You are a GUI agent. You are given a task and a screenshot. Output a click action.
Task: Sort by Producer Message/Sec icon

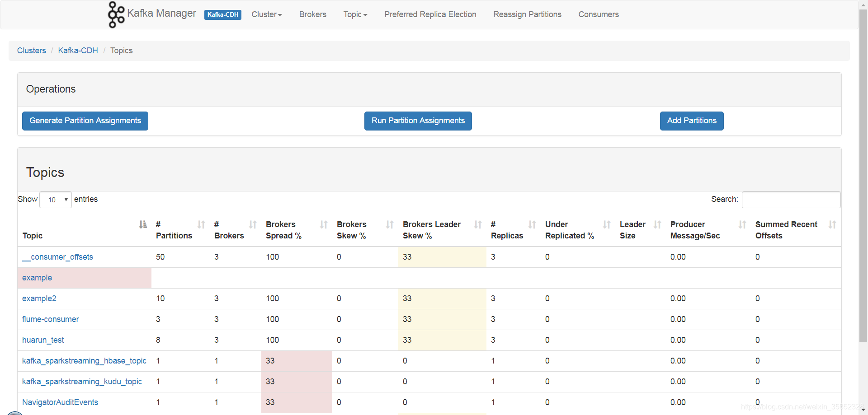[x=742, y=224]
